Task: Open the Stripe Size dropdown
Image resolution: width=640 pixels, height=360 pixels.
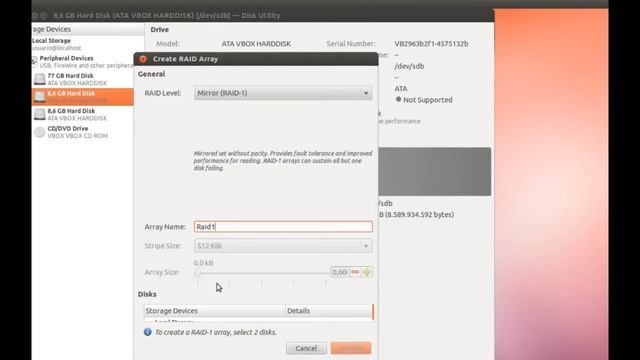Action: click(283, 246)
